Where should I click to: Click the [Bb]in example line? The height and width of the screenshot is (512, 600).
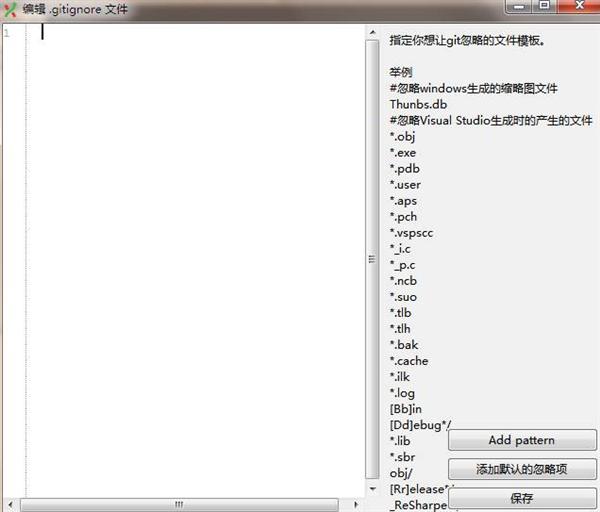click(x=406, y=409)
